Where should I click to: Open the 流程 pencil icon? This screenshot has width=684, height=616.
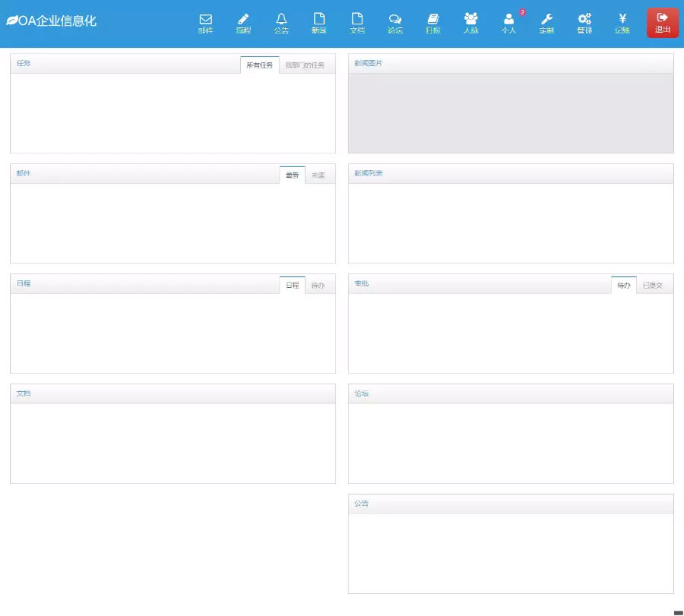(243, 24)
